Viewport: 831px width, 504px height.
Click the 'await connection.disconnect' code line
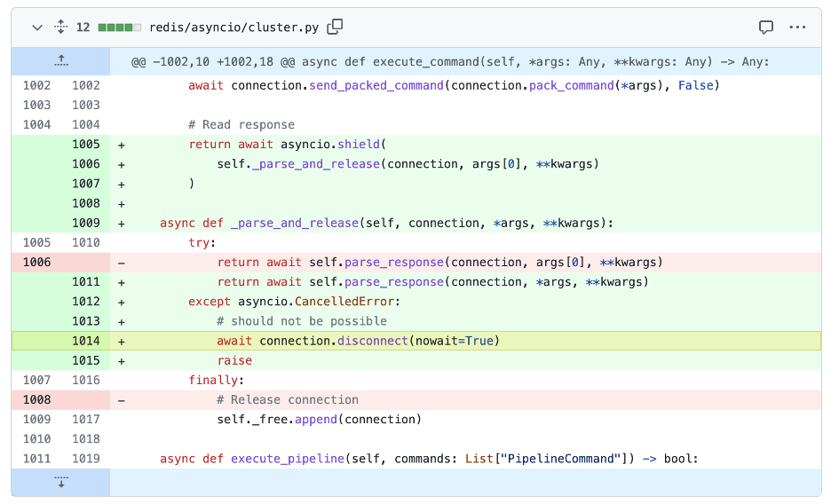coord(359,342)
